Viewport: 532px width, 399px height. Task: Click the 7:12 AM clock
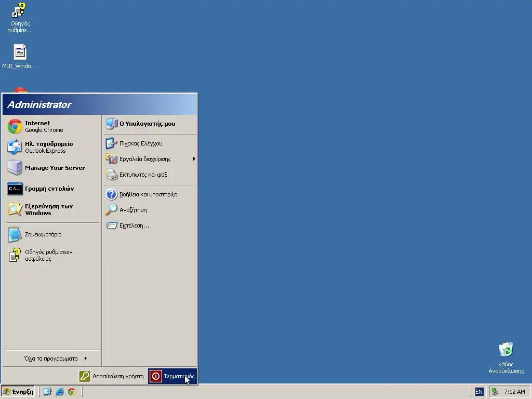[514, 392]
